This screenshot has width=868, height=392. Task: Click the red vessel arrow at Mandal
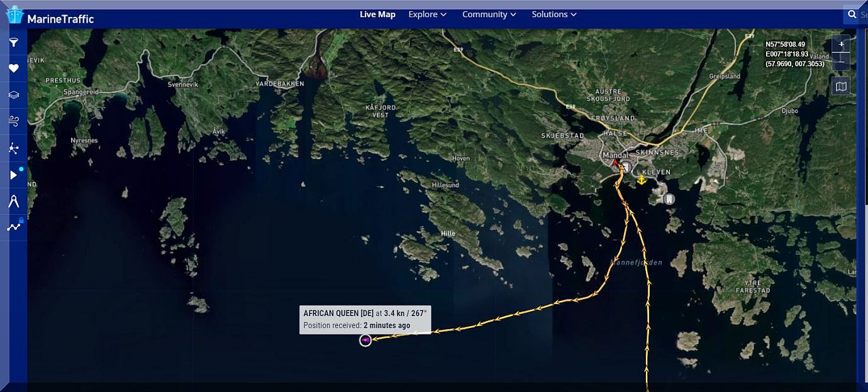coord(615,163)
